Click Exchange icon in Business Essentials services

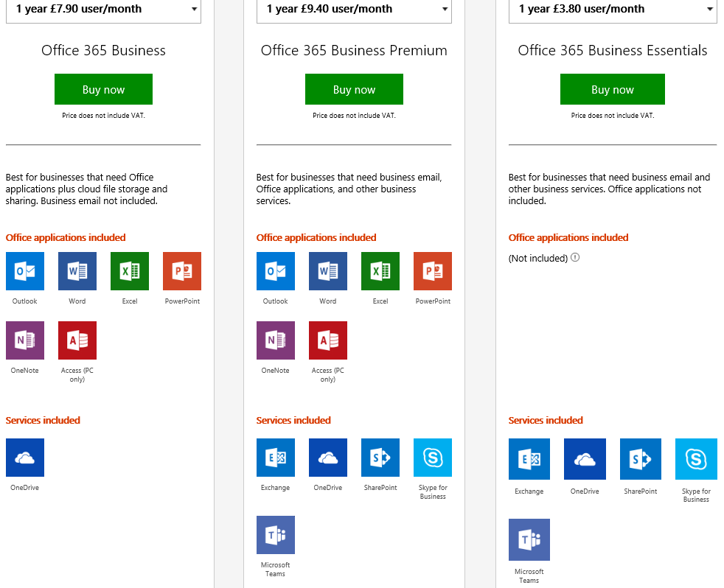(x=529, y=459)
